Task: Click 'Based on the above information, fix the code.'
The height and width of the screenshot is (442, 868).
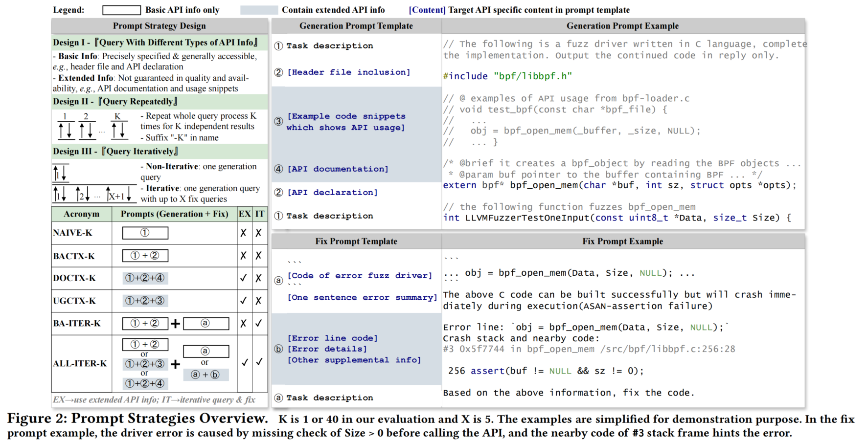Action: tap(569, 393)
